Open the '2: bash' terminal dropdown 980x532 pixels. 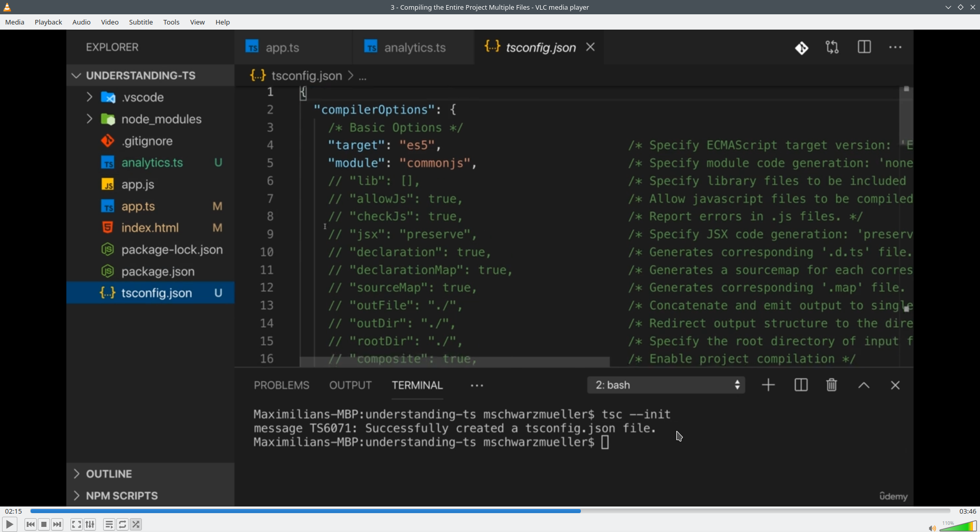point(667,385)
